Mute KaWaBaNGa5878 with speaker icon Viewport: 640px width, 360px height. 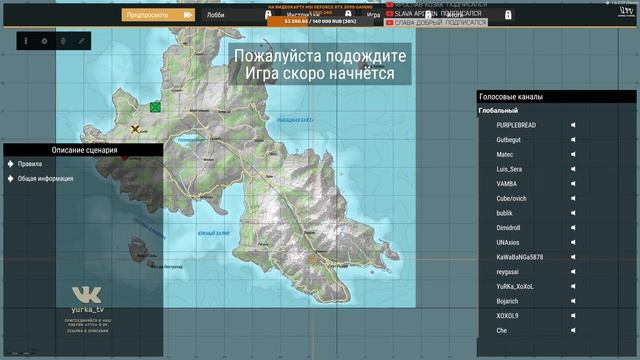click(573, 257)
